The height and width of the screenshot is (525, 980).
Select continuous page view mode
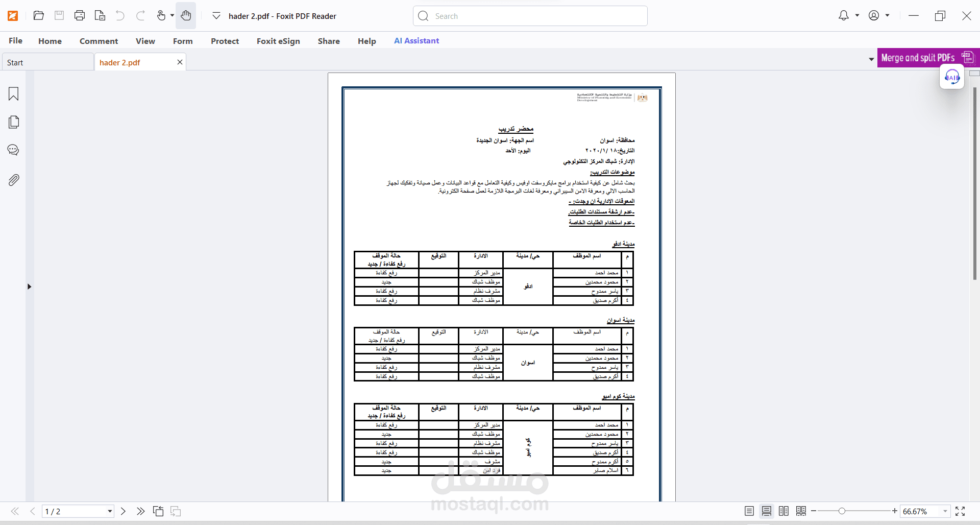click(767, 511)
